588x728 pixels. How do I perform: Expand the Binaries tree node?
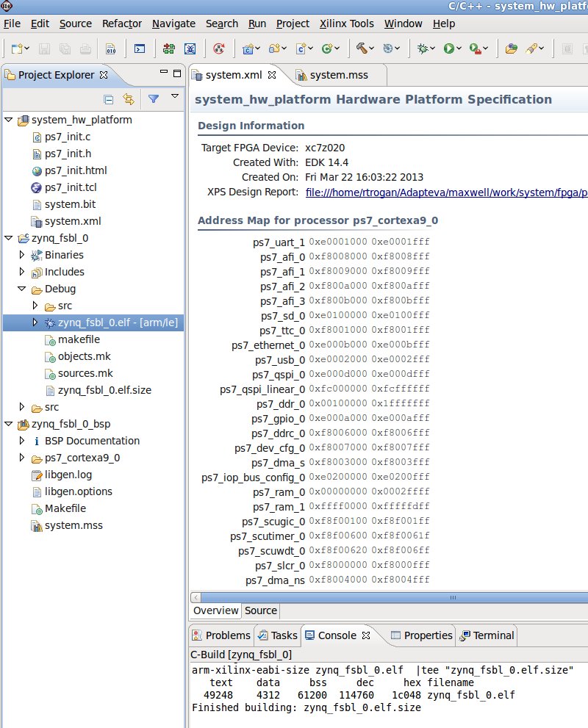[x=22, y=255]
